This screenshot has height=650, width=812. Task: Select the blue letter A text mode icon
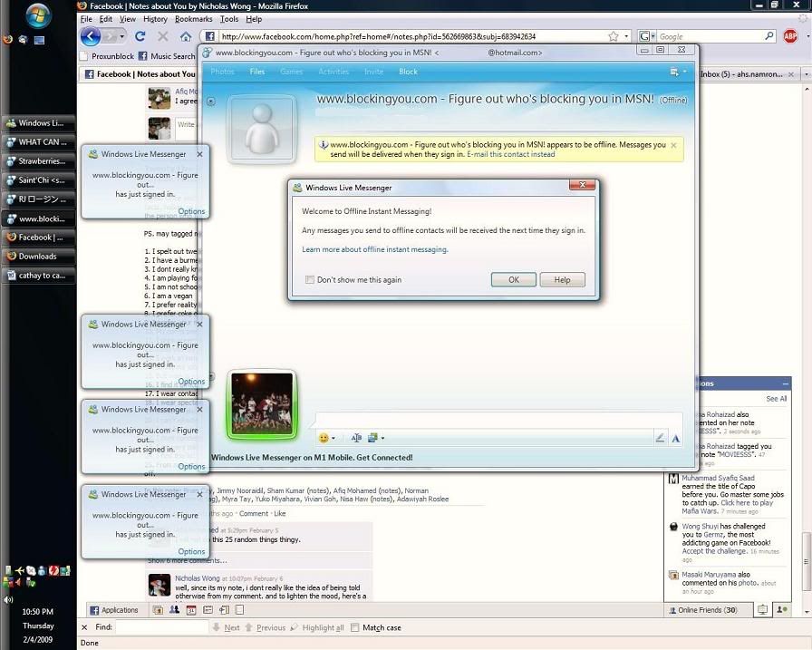pos(676,439)
